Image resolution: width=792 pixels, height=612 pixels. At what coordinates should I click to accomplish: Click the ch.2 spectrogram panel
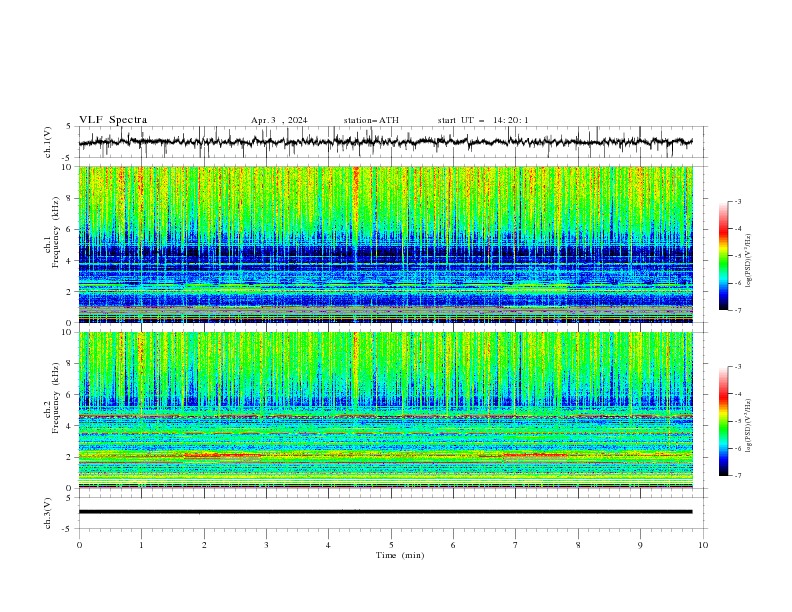click(385, 410)
